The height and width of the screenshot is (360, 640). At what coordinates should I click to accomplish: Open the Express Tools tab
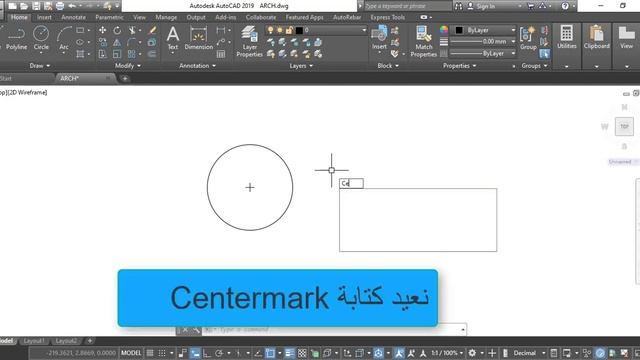[388, 17]
